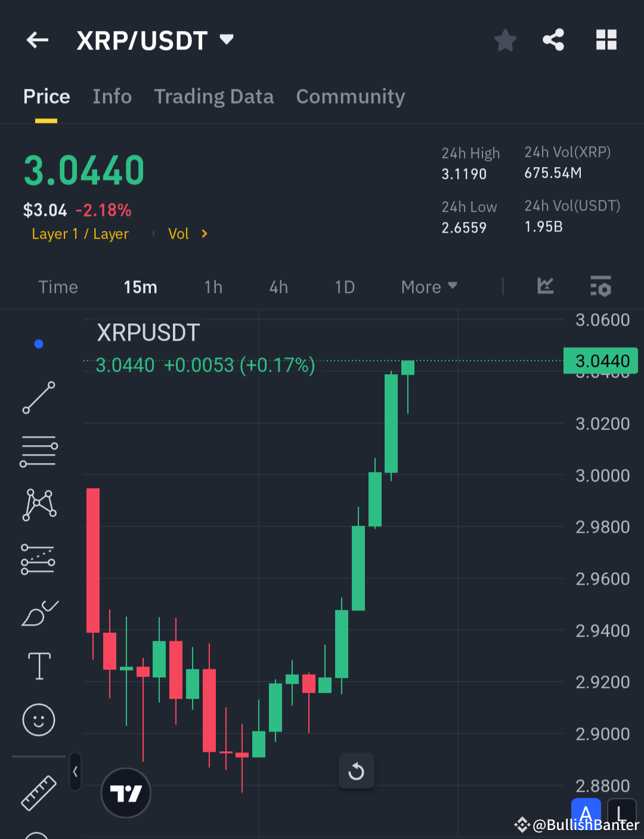Select the text annotation tool
The image size is (644, 839).
point(39,665)
